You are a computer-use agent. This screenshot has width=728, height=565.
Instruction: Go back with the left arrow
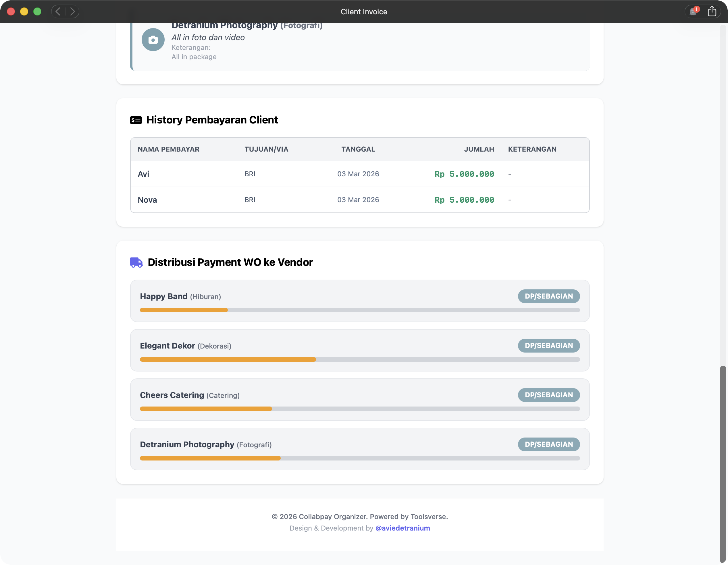coord(58,12)
